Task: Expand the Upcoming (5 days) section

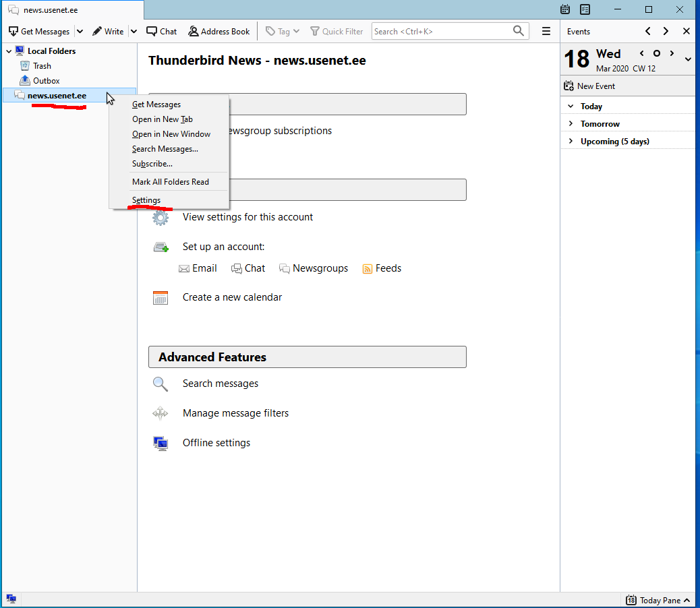Action: (x=571, y=142)
